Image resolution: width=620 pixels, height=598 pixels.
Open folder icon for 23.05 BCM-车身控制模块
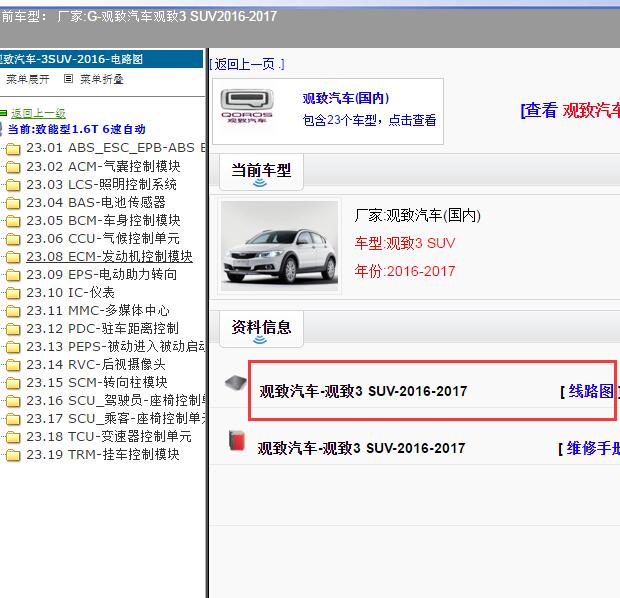point(13,221)
